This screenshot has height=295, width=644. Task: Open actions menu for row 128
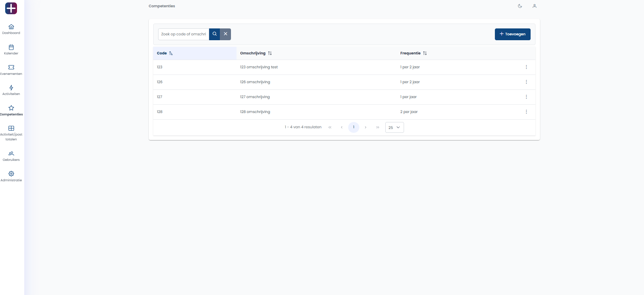pos(526,112)
